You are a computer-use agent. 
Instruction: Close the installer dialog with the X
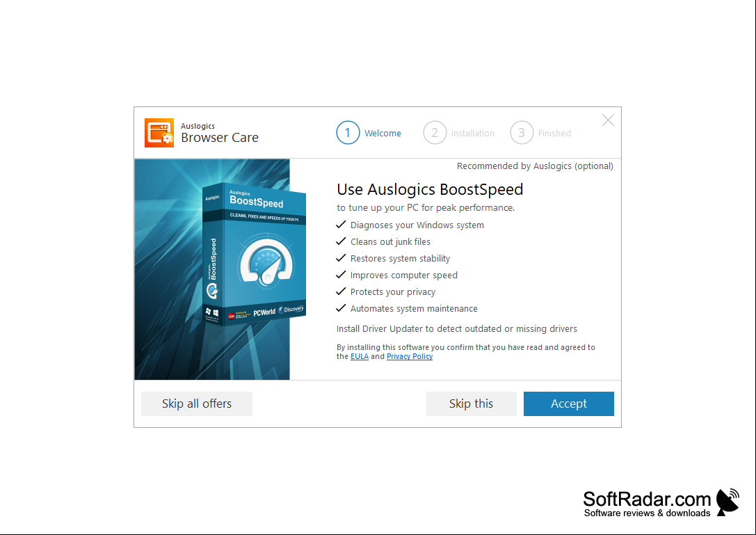608,120
